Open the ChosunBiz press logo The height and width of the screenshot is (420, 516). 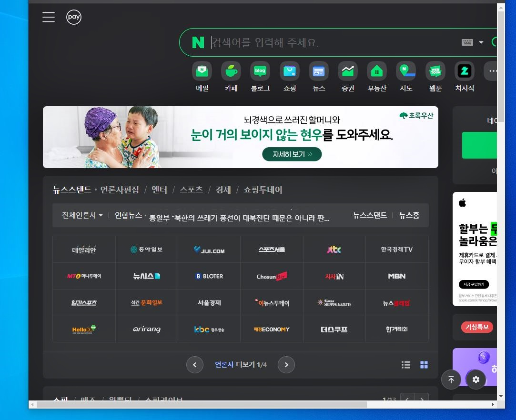(x=272, y=276)
